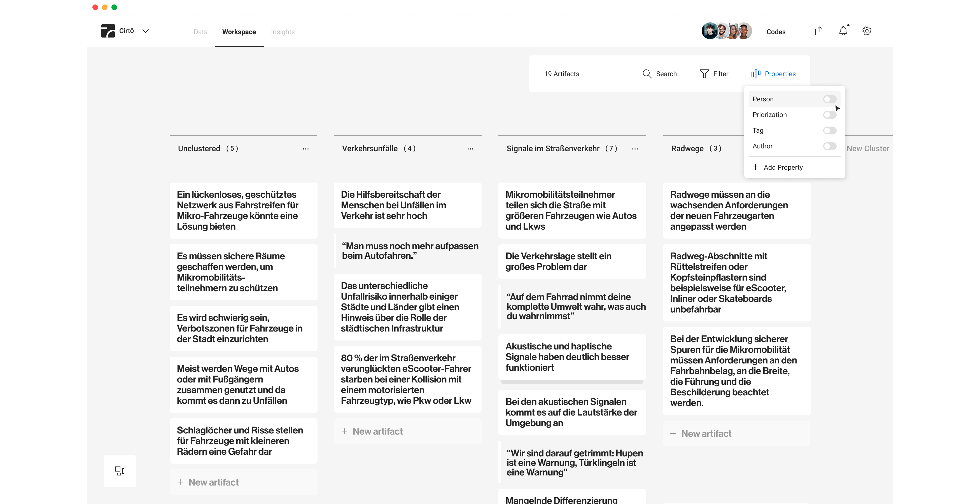Screen dimensions: 980x504
Task: Open the Insights tab
Action: [283, 32]
